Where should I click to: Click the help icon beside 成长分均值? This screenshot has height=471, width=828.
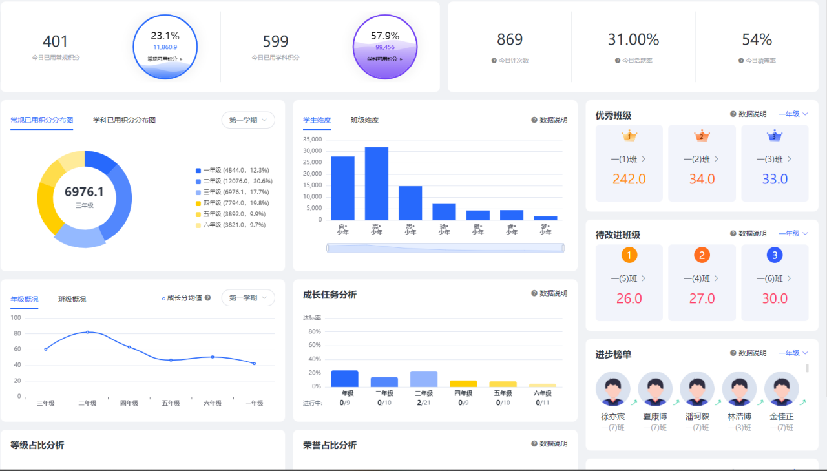pyautogui.click(x=208, y=298)
